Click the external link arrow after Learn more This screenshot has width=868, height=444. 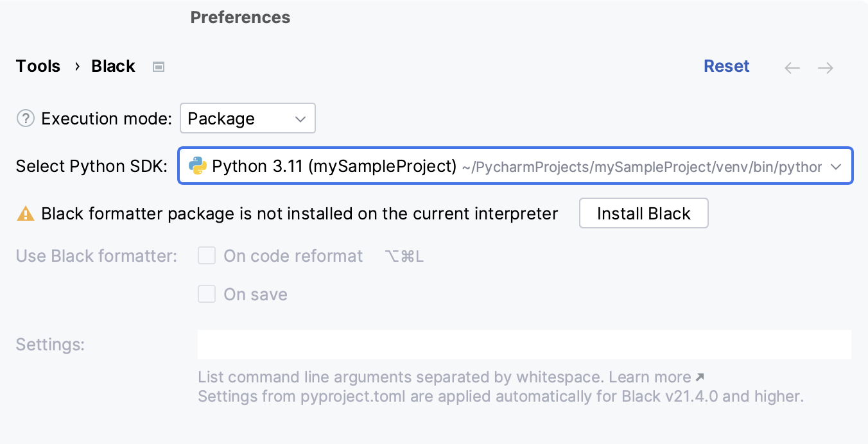click(700, 376)
